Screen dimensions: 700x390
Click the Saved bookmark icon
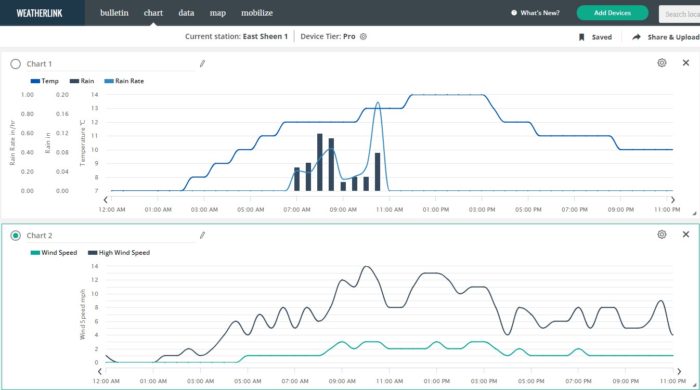[x=582, y=37]
